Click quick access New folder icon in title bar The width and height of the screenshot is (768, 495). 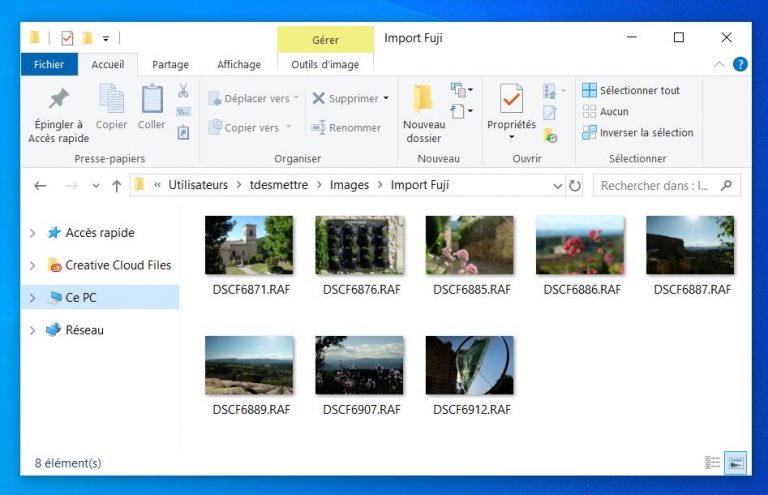[x=87, y=38]
